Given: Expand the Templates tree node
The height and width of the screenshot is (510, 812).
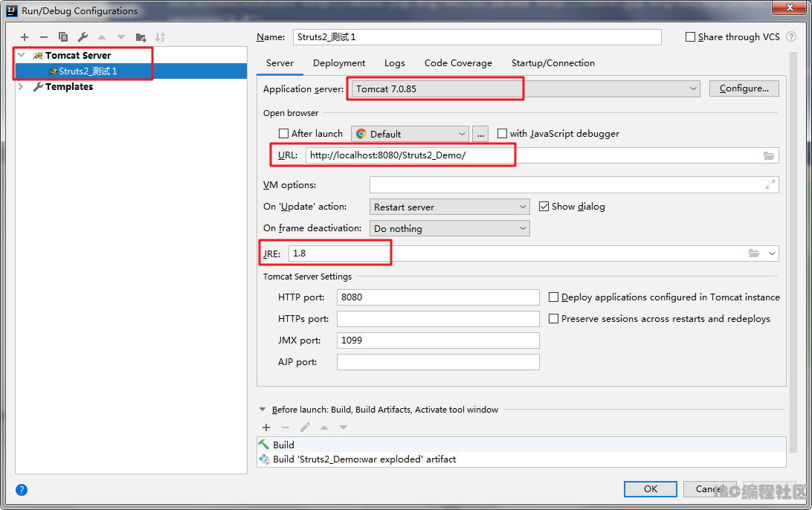Looking at the screenshot, I should [x=21, y=86].
